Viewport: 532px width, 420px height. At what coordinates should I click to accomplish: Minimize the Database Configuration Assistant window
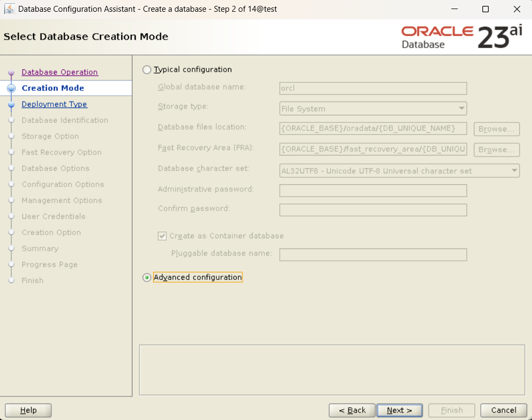tap(455, 9)
